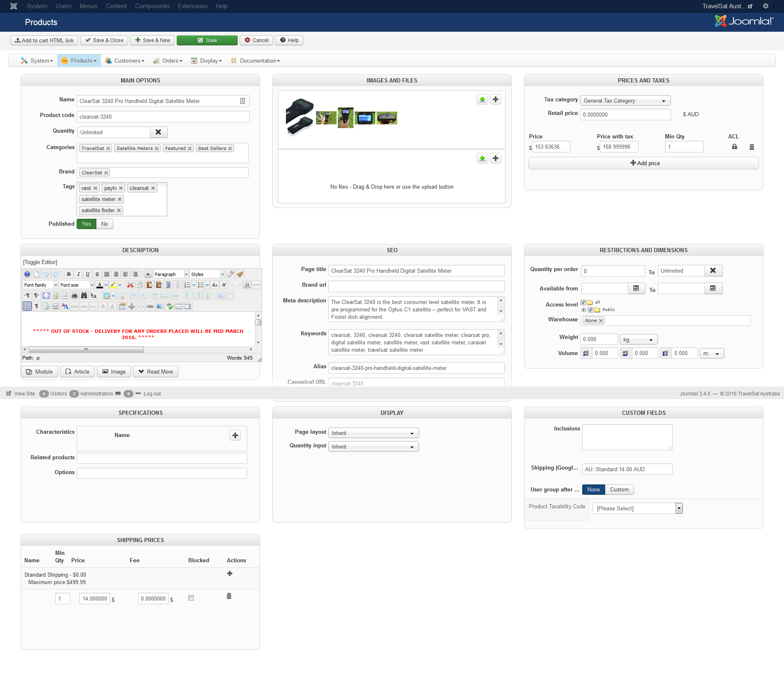784x678 pixels.
Task: Open the Font family dropdown
Action: click(x=40, y=285)
